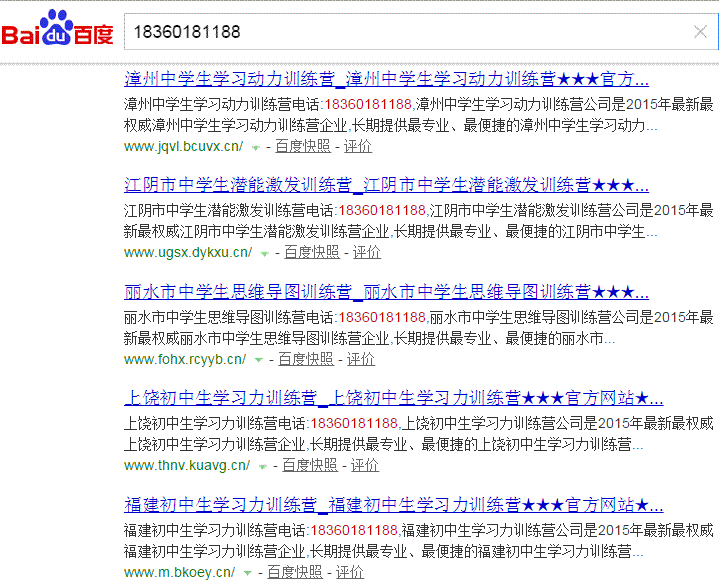Open 百度快照 for www.m.bkoey.cn result
This screenshot has height=584, width=719.
pyautogui.click(x=295, y=572)
